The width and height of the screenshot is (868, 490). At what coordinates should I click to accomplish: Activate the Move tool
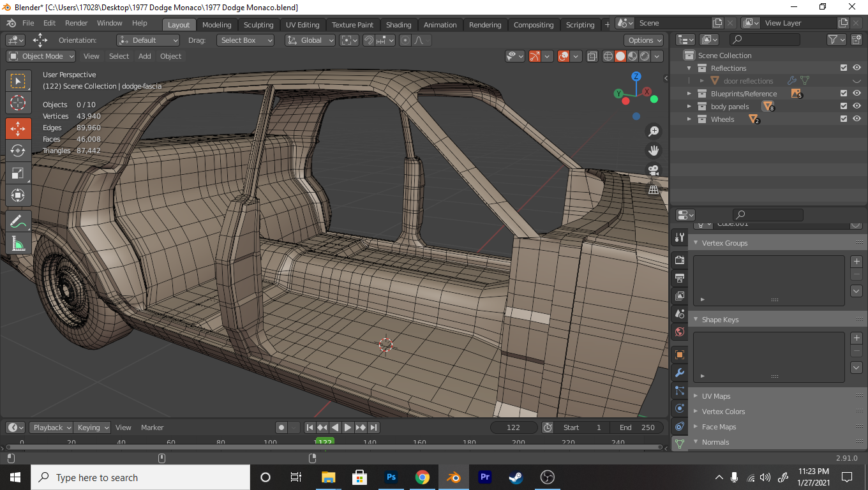click(x=18, y=128)
